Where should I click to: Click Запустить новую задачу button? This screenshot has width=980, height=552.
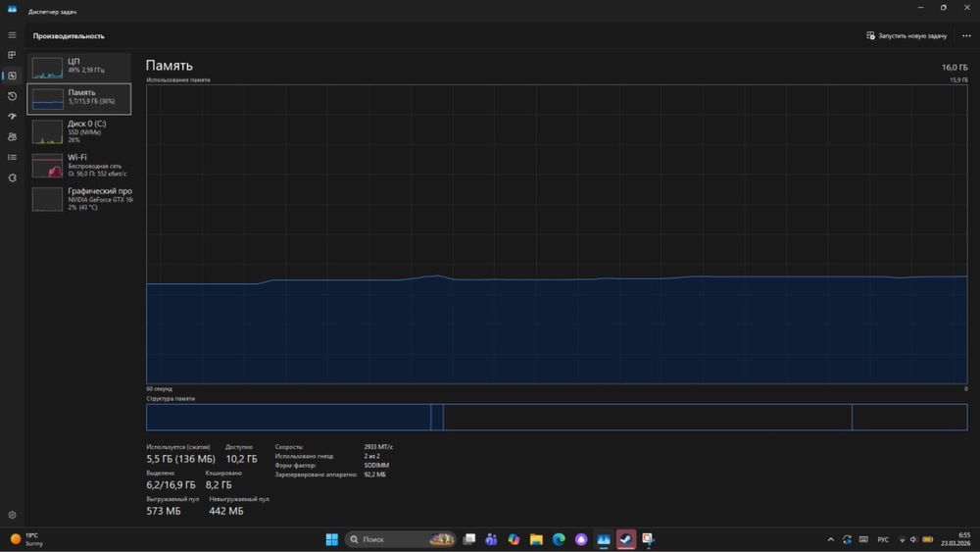click(x=906, y=35)
